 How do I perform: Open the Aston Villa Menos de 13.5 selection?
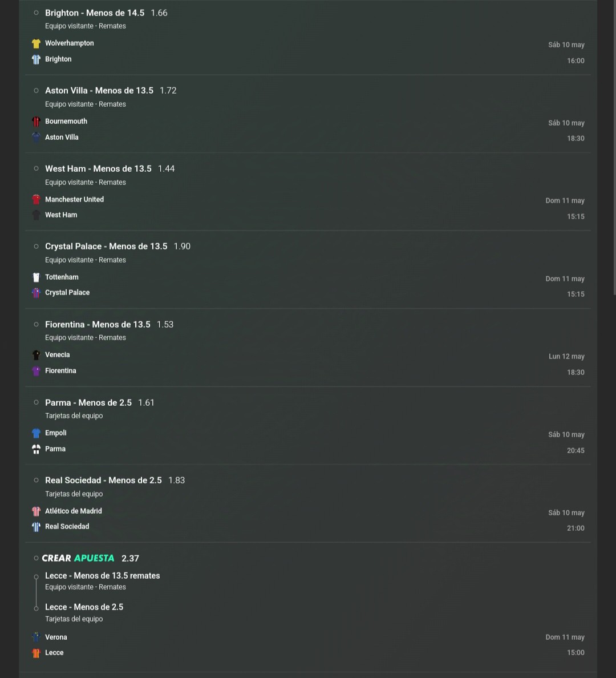tap(111, 90)
